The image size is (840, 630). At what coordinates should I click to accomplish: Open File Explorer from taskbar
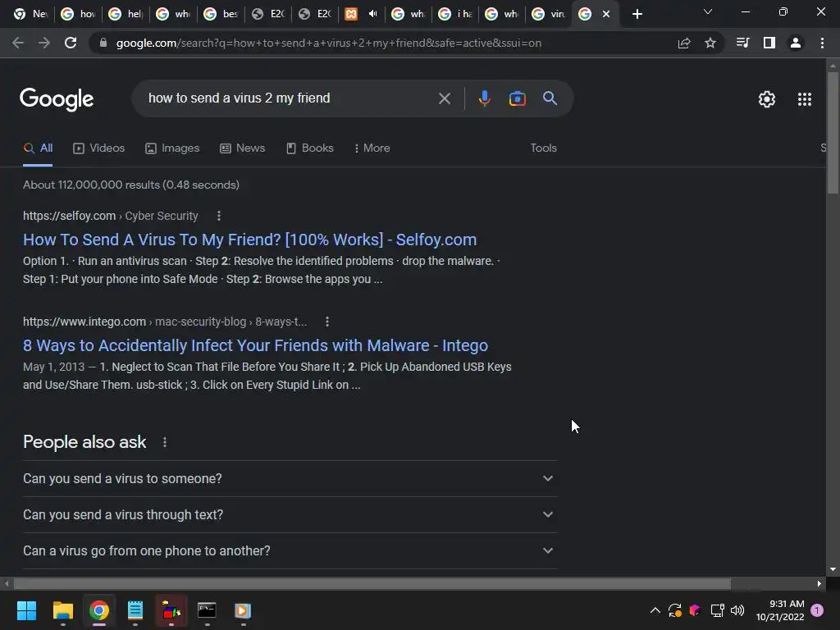[x=62, y=610]
